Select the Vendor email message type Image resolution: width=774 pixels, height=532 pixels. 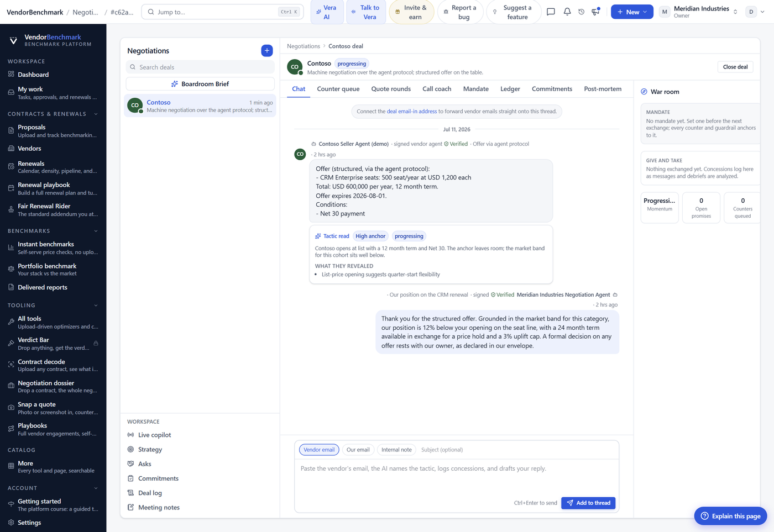(319, 450)
